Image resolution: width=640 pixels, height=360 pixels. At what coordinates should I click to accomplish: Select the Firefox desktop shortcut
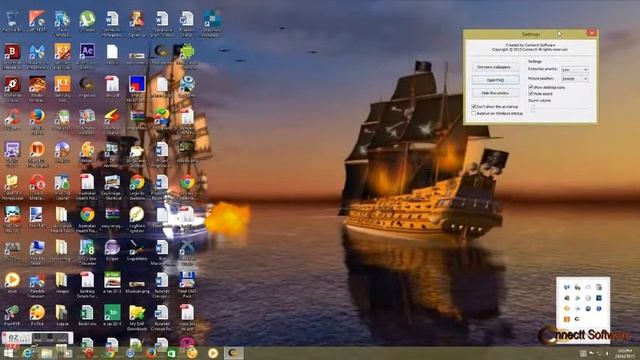click(x=37, y=120)
